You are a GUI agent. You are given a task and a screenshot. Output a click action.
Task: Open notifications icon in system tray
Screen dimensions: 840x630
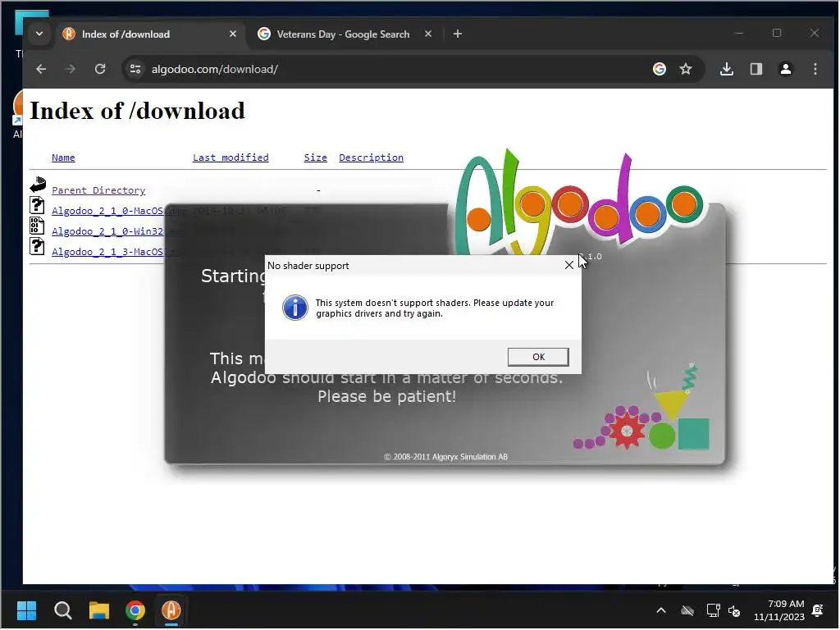tap(818, 610)
